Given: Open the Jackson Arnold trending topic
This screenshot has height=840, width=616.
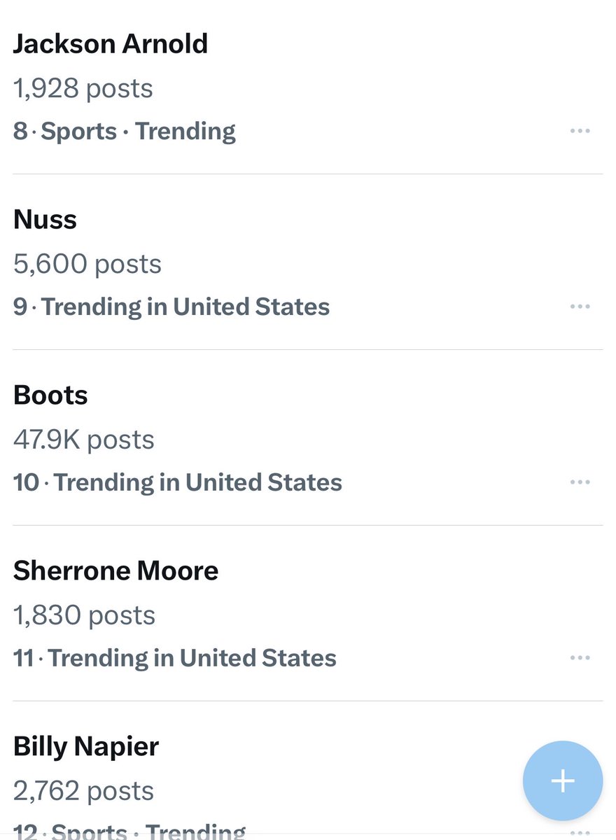Looking at the screenshot, I should [111, 44].
